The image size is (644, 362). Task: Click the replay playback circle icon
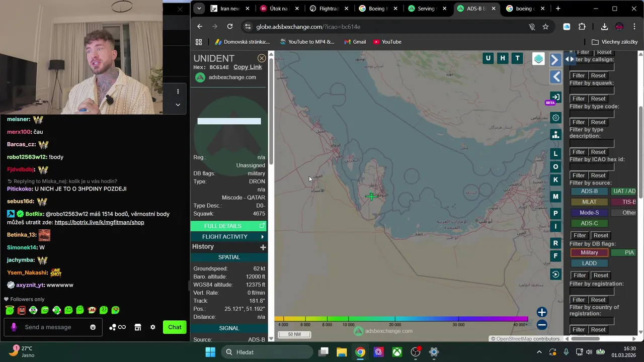[x=555, y=275]
